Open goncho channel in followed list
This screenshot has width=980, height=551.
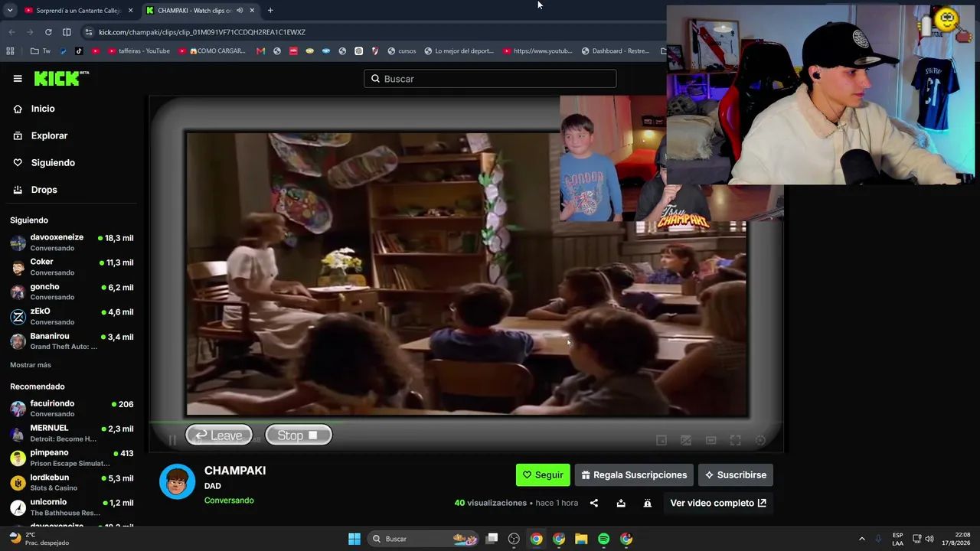[x=71, y=292]
